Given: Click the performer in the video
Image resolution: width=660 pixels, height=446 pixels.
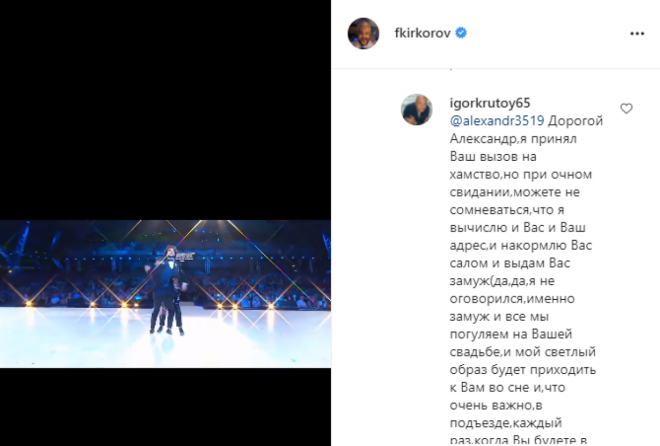Looking at the screenshot, I should 167,289.
